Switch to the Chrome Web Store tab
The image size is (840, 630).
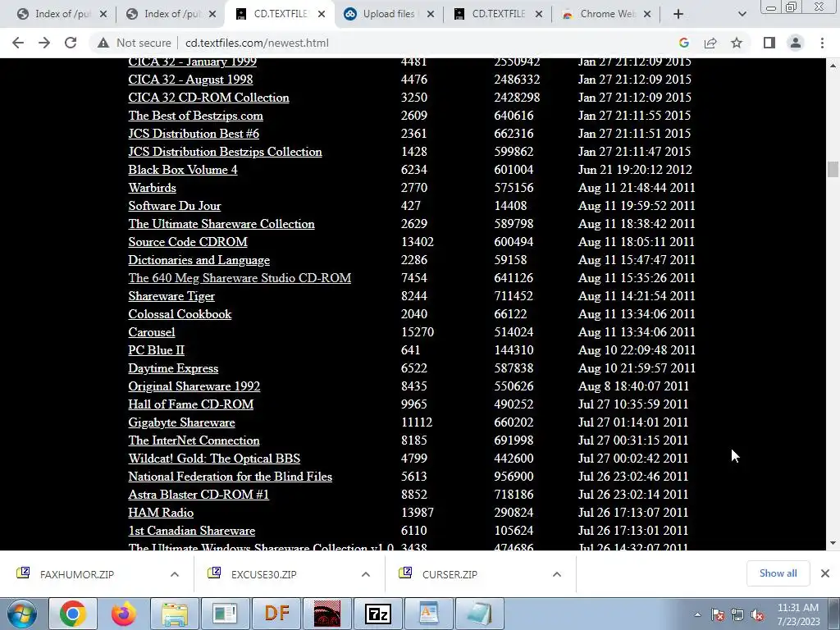click(x=605, y=14)
